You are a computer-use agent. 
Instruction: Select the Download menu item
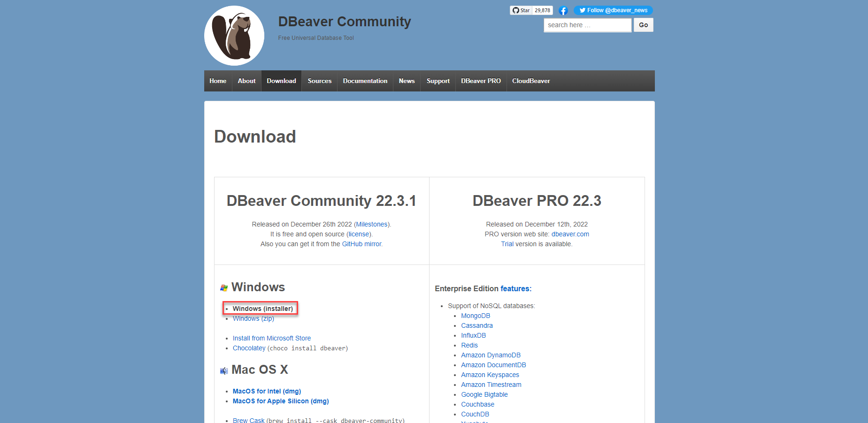pyautogui.click(x=281, y=81)
